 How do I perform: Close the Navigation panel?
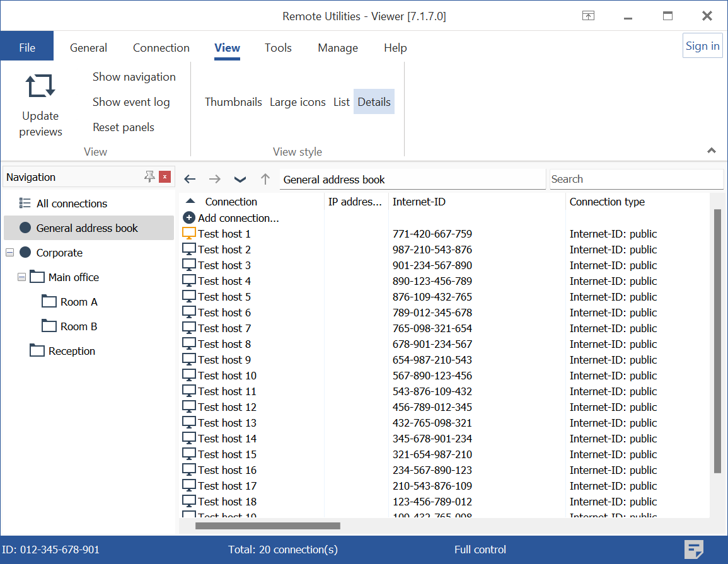tap(165, 177)
